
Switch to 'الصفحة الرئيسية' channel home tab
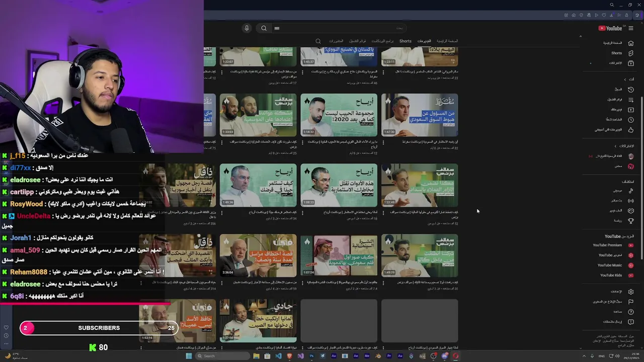(x=447, y=41)
